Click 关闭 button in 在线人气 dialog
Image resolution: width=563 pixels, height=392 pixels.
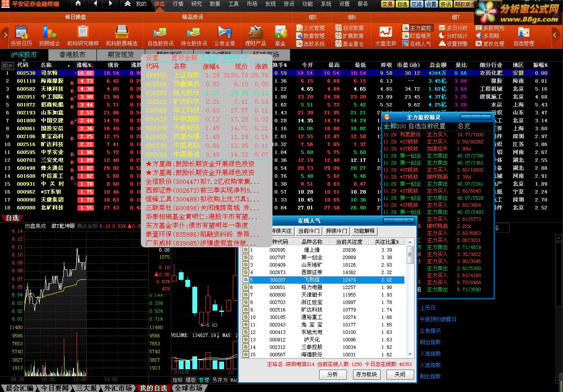[400, 374]
